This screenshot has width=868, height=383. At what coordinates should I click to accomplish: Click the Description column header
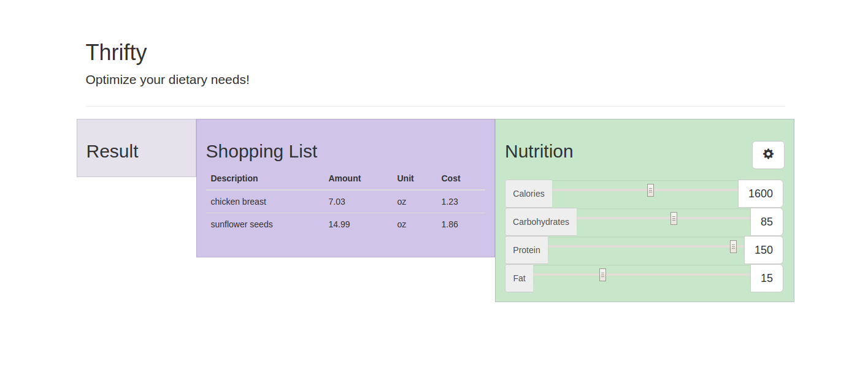(x=234, y=178)
